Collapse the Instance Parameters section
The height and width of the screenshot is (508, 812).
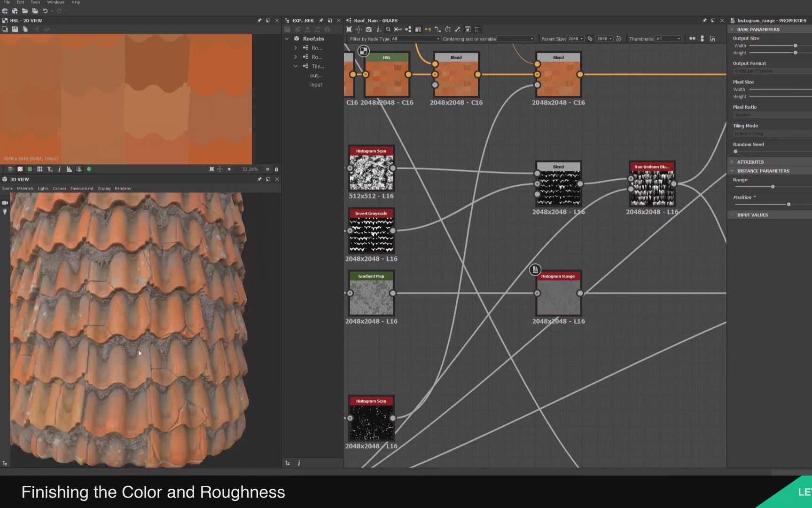(732, 171)
